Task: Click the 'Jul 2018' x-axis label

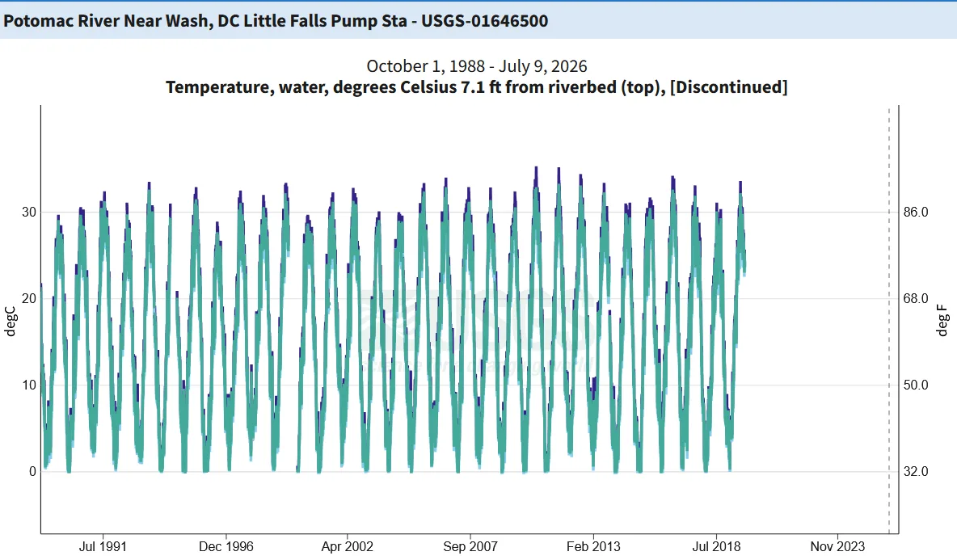Action: [x=716, y=546]
